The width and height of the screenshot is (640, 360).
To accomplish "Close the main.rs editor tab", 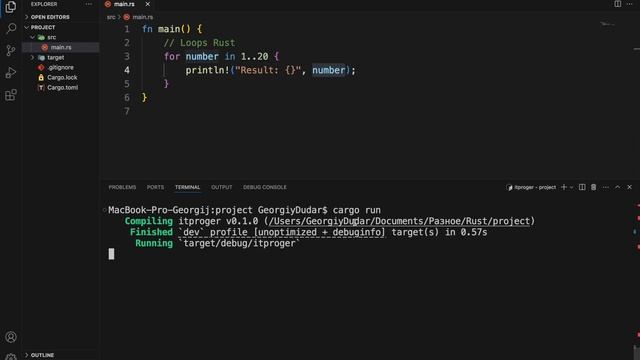I will [x=148, y=4].
